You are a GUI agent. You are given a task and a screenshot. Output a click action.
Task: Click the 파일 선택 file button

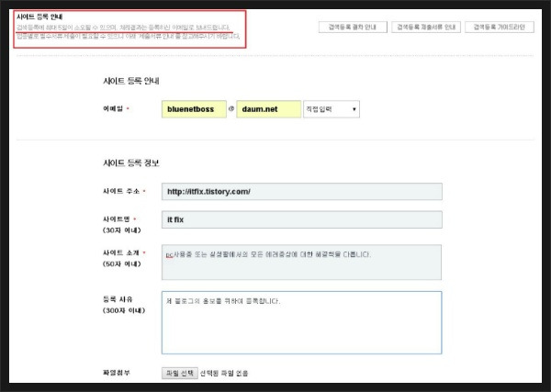(x=180, y=373)
